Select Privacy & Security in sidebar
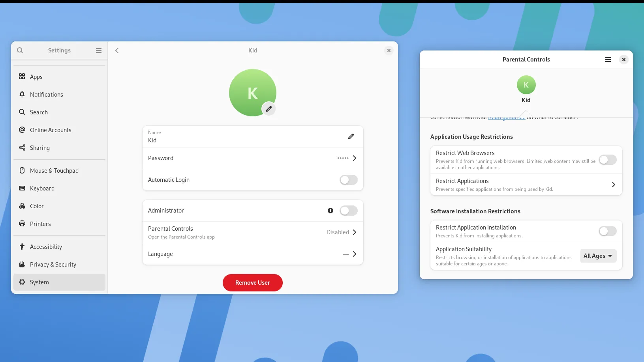This screenshot has height=362, width=644. click(59, 264)
